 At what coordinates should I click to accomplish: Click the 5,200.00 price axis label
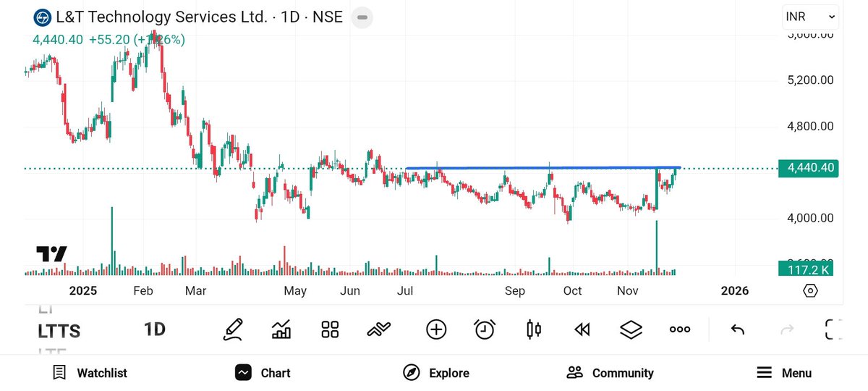(x=810, y=80)
